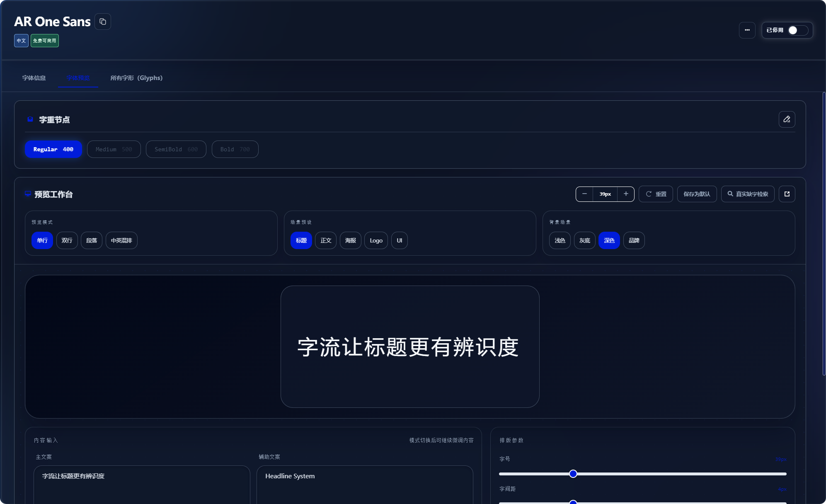This screenshot has height=504, width=826.
Task: Click the 免费可商用 license tag
Action: coord(44,41)
